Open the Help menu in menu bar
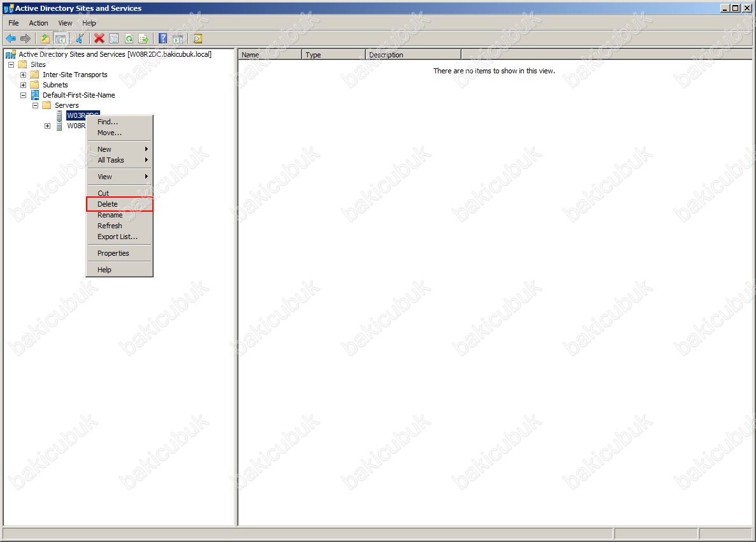This screenshot has height=542, width=756. [x=89, y=23]
